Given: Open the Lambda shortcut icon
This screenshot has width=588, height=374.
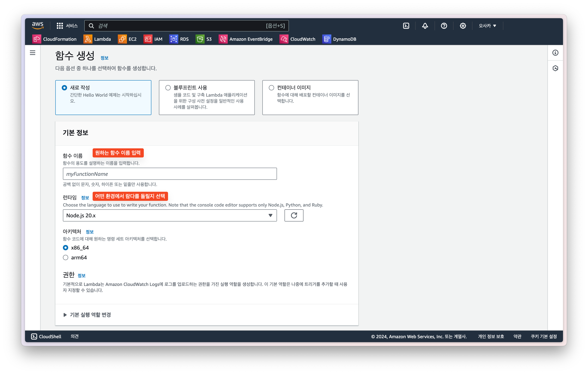Looking at the screenshot, I should 88,39.
